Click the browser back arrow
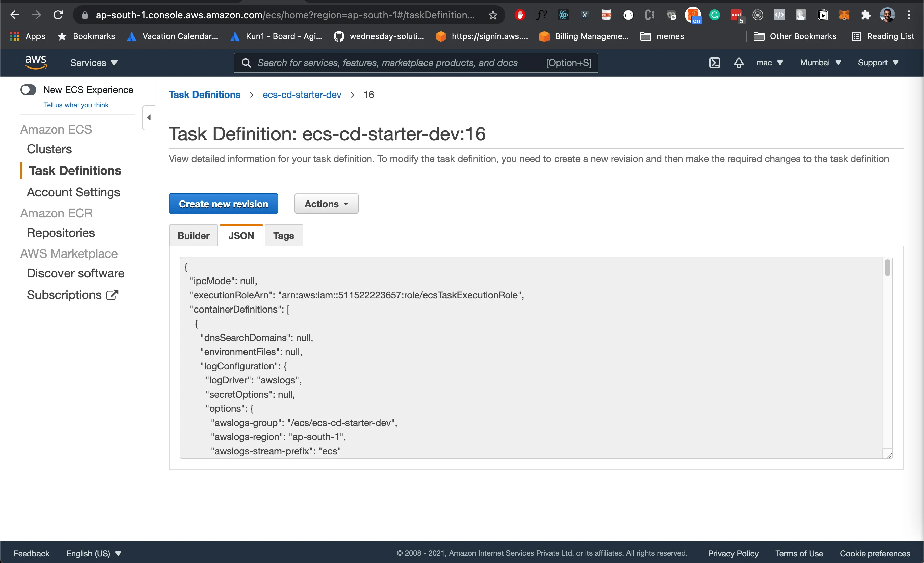924x563 pixels. pyautogui.click(x=15, y=15)
